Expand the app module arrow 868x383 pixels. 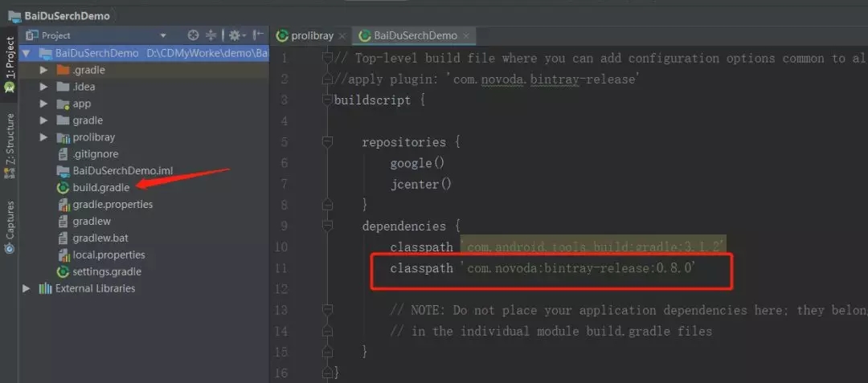43,104
